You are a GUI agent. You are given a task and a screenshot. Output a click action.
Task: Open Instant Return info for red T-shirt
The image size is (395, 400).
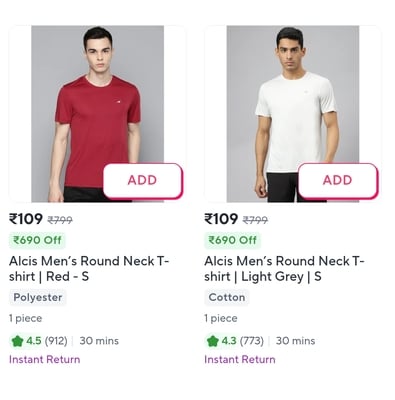point(45,360)
